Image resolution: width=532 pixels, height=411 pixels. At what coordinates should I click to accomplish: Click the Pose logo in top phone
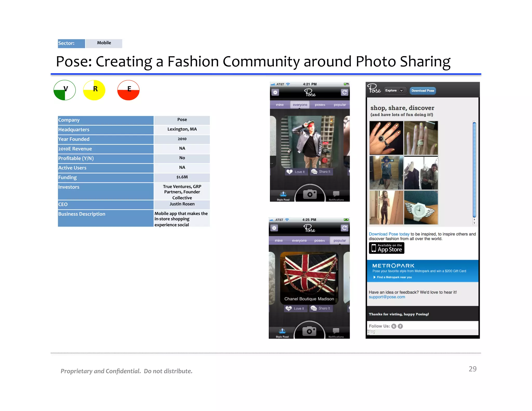310,92
